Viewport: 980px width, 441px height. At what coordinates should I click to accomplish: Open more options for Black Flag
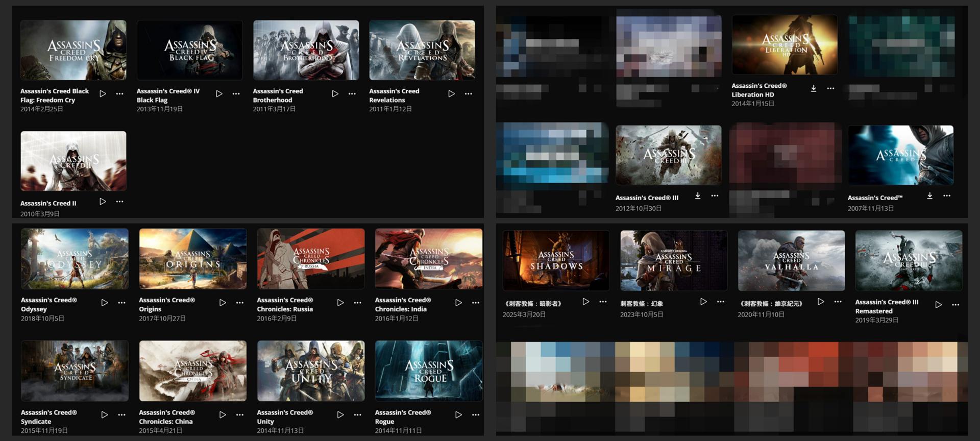point(236,94)
